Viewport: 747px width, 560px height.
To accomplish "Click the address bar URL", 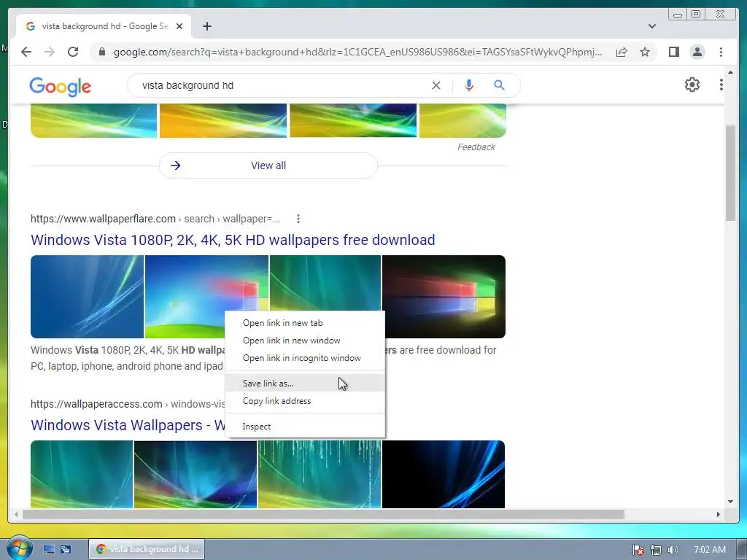I will click(x=357, y=52).
